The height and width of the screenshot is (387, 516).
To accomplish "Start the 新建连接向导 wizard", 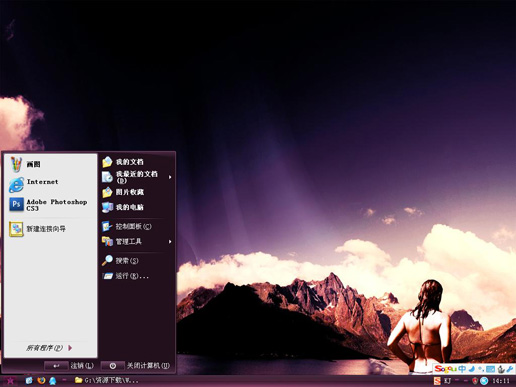I will pos(51,229).
